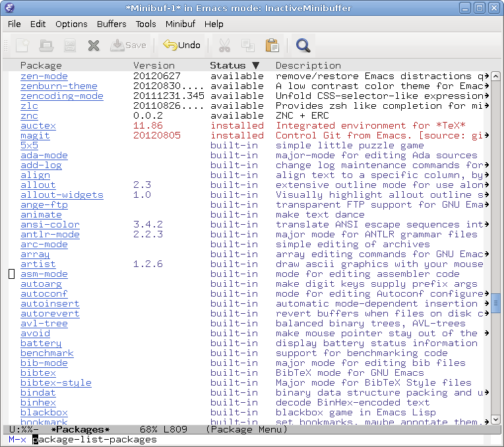Click the clipboard Paste icon
Screen dimensions: 504x447
coord(272,45)
